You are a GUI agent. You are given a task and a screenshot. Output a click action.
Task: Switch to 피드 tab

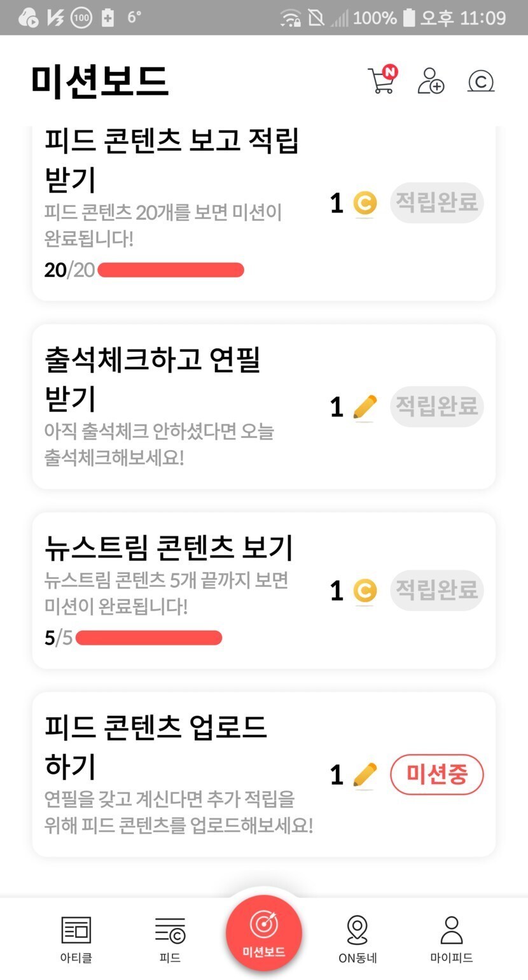(x=170, y=938)
